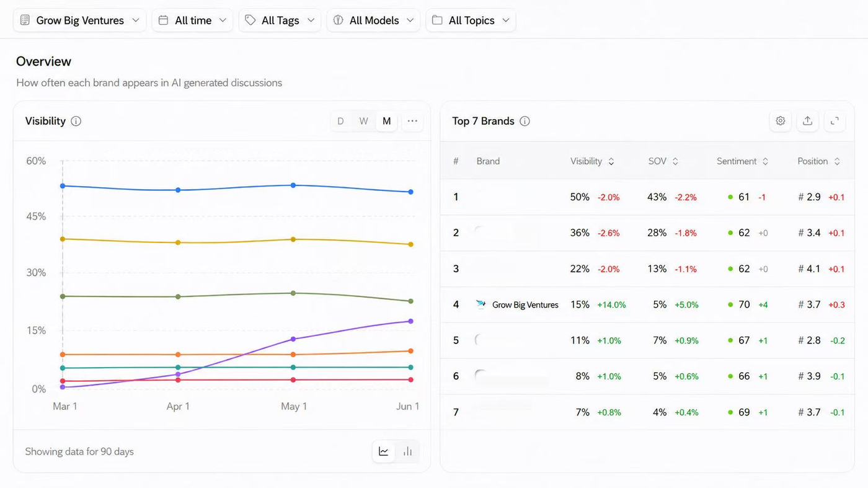Click the 8% visibility value in row 6
The height and width of the screenshot is (488, 868).
pos(583,376)
